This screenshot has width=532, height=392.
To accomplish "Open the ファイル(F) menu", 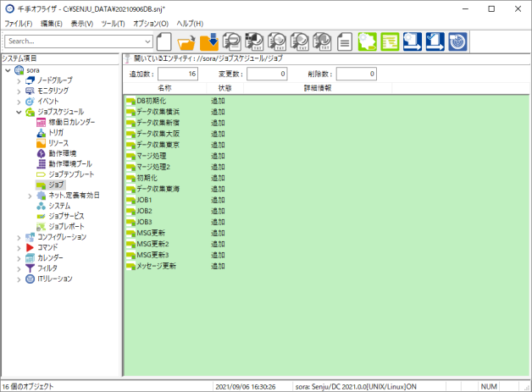I will (x=19, y=24).
